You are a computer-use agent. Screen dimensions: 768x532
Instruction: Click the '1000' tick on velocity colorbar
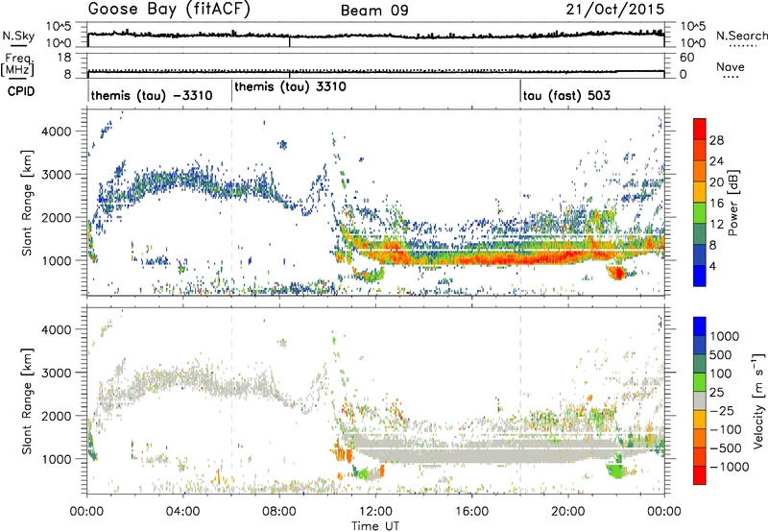click(x=725, y=336)
